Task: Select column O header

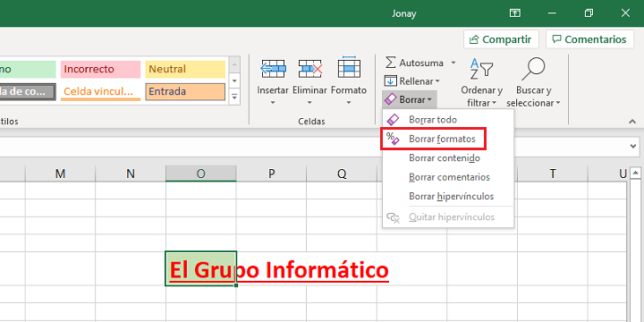Action: (201, 174)
